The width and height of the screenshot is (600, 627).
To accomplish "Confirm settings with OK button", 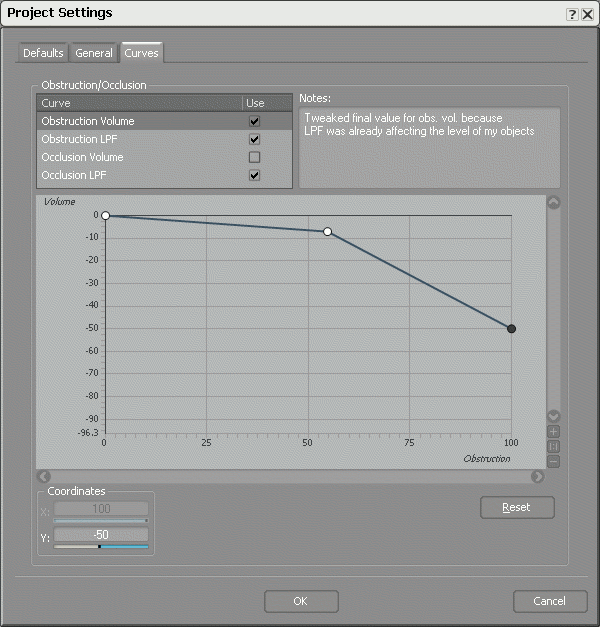I will point(301,601).
